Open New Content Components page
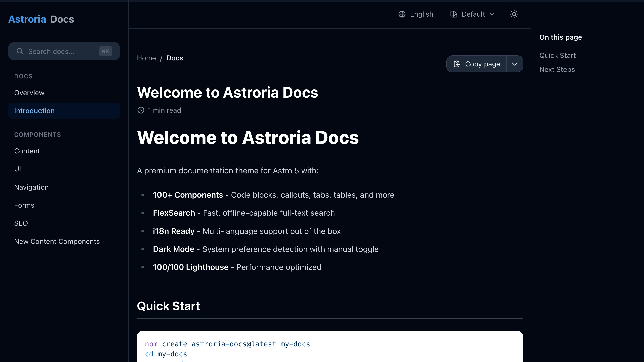Viewport: 644px width, 362px height. pyautogui.click(x=57, y=241)
